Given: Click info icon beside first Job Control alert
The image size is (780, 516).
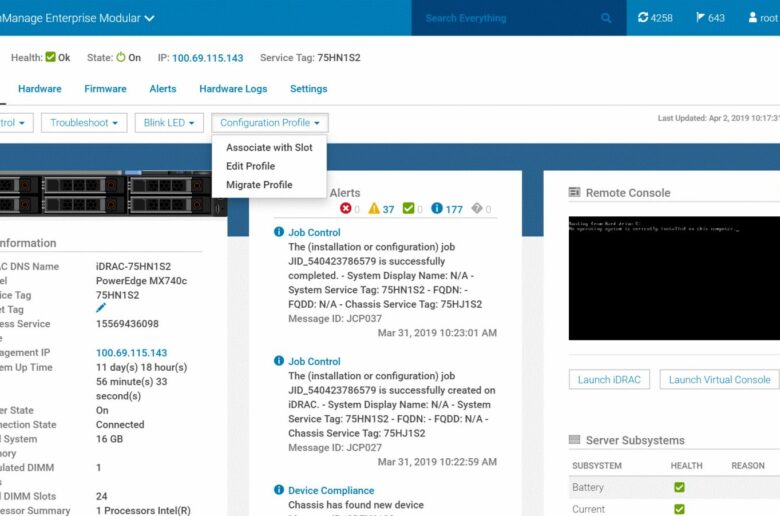Looking at the screenshot, I should pyautogui.click(x=279, y=231).
